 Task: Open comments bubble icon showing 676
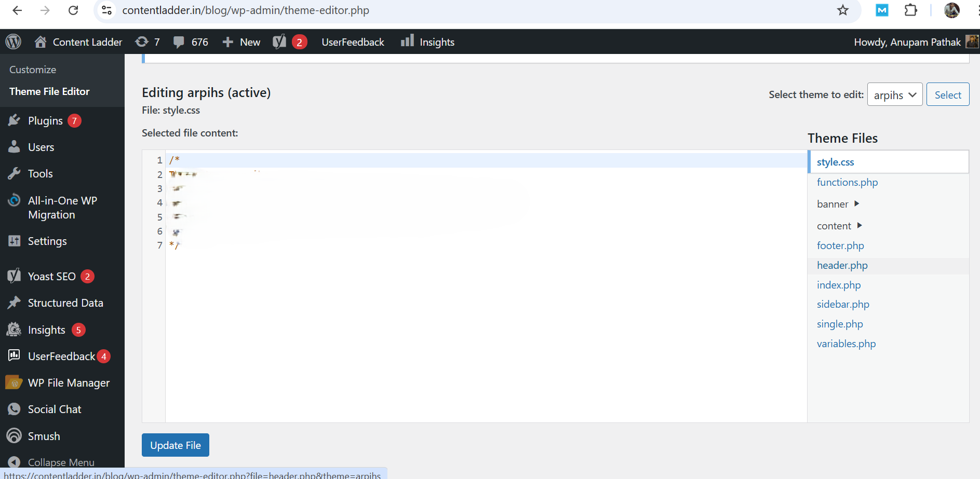179,42
